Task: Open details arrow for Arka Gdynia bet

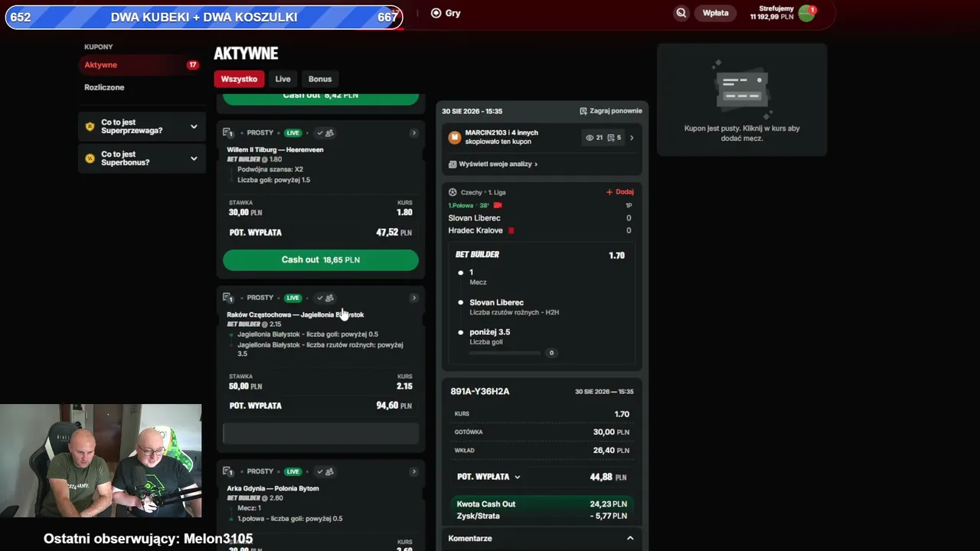Action: (x=414, y=471)
